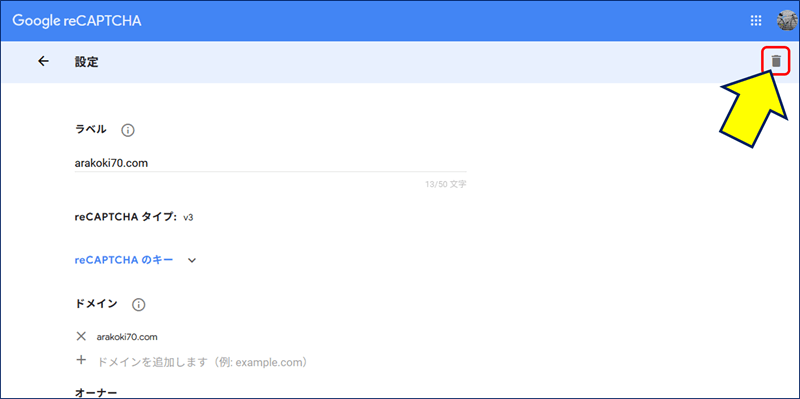Screen dimensions: 800x399
Task: Open the reCAPTCHA のキー section link
Action: click(x=124, y=260)
